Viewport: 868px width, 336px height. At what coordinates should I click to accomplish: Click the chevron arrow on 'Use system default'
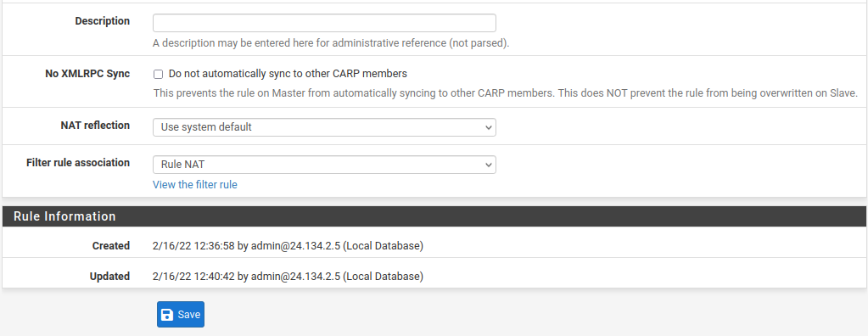(488, 127)
